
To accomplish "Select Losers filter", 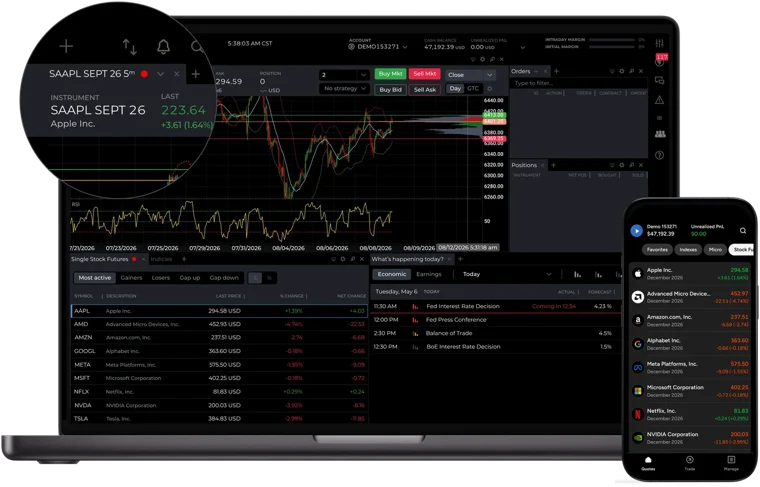I will [x=161, y=278].
